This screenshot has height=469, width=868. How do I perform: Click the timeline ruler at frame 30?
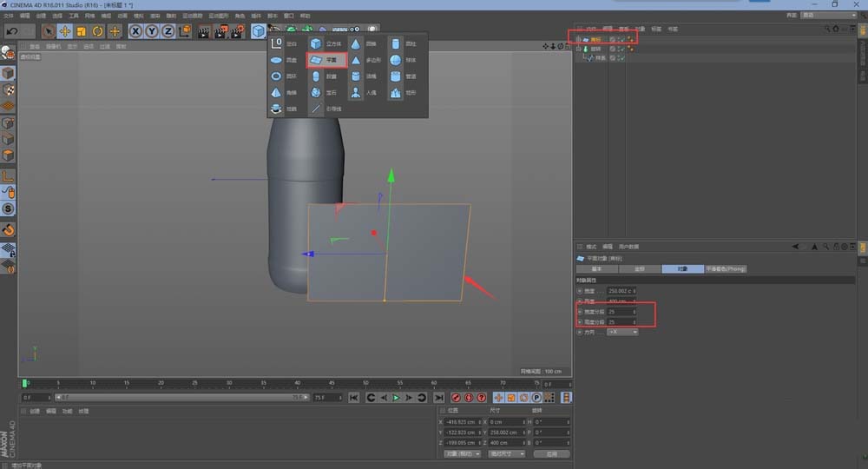[229, 383]
